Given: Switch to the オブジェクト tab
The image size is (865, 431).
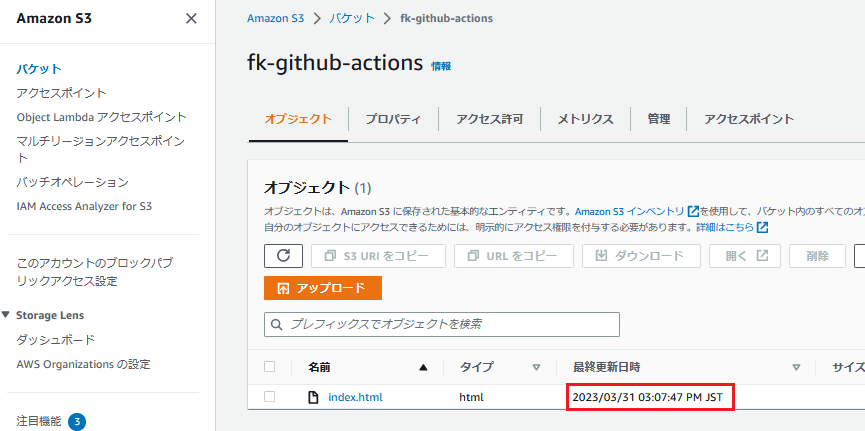Looking at the screenshot, I should 298,119.
